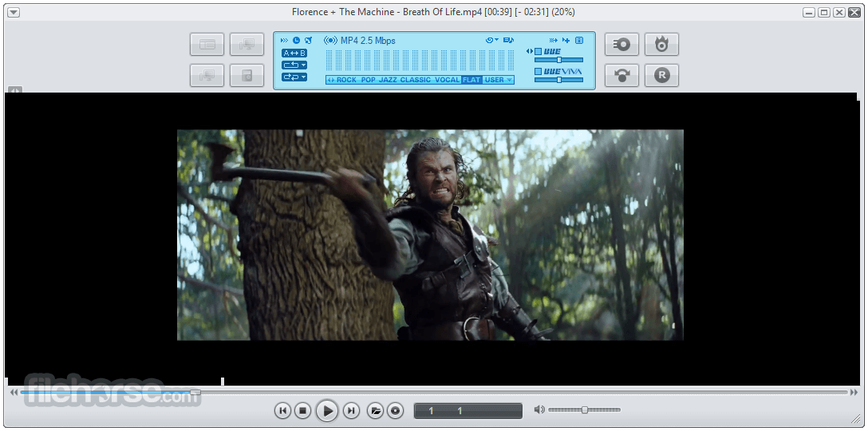
Task: Select the VOCAL equalizer preset
Action: coord(448,81)
